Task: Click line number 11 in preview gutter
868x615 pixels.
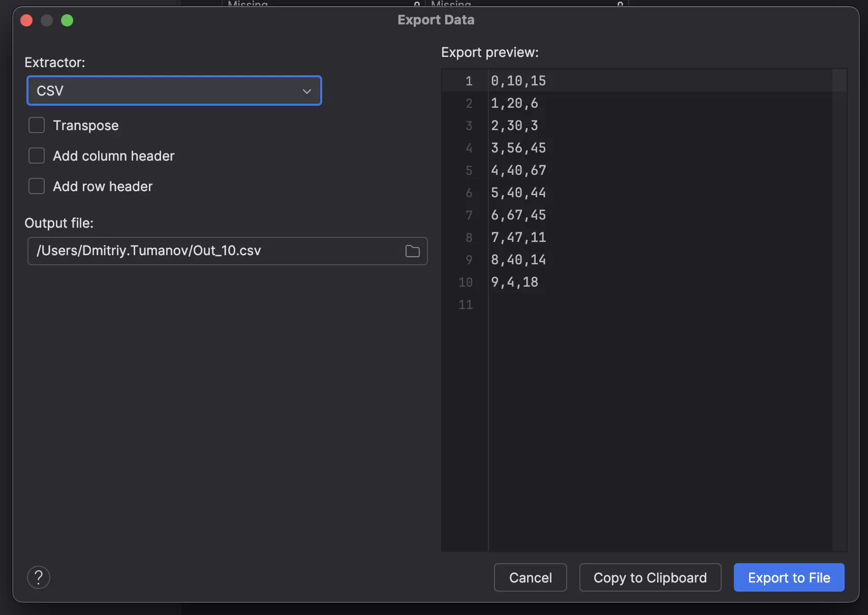Action: [x=466, y=304]
